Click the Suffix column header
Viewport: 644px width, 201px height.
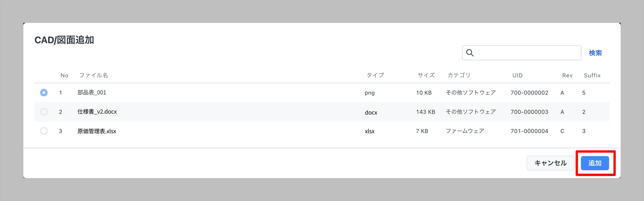[592, 75]
